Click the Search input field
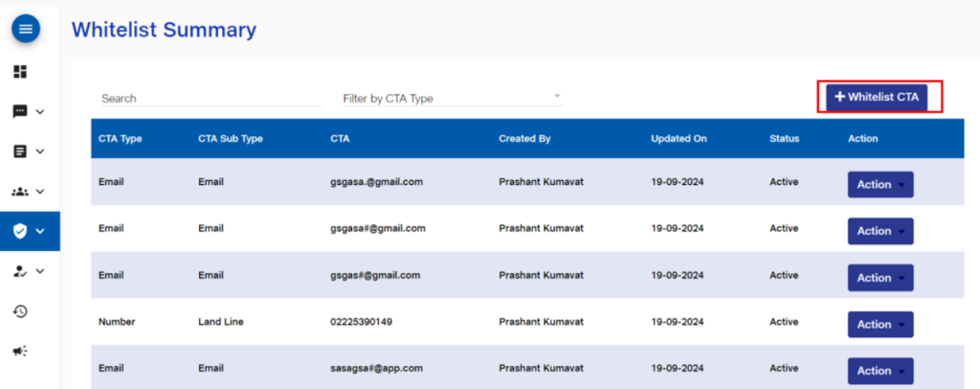 pyautogui.click(x=211, y=98)
